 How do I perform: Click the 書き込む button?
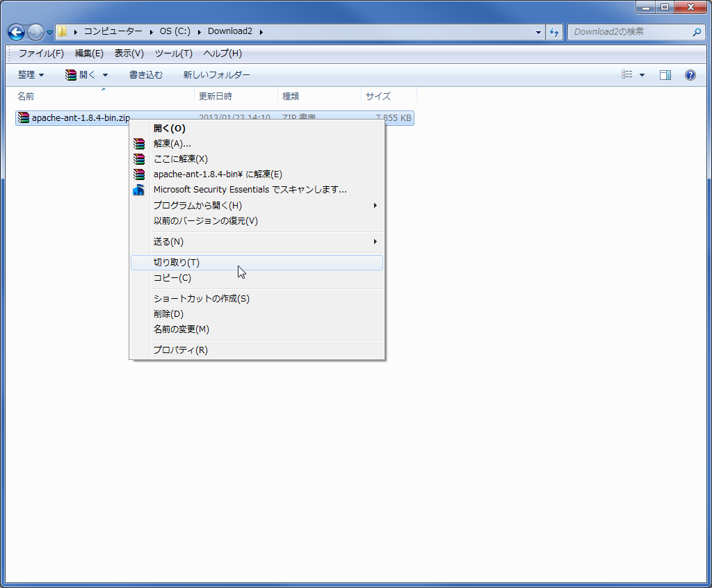click(x=145, y=74)
